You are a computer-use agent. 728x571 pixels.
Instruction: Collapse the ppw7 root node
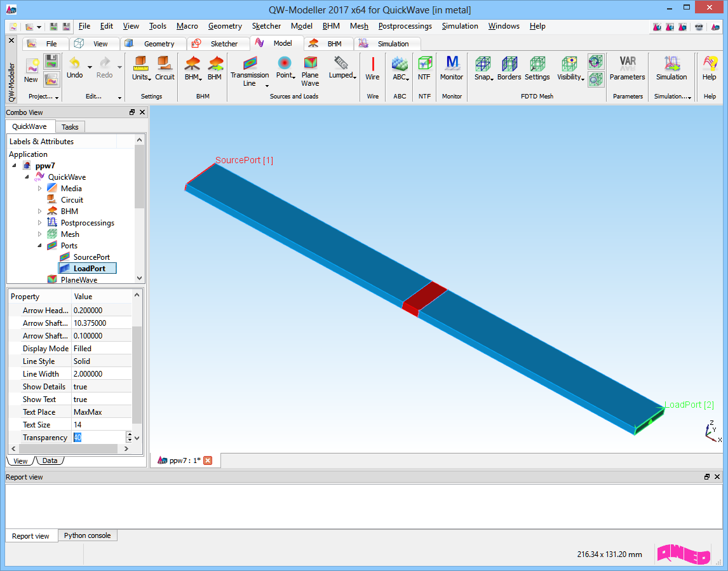pyautogui.click(x=15, y=165)
